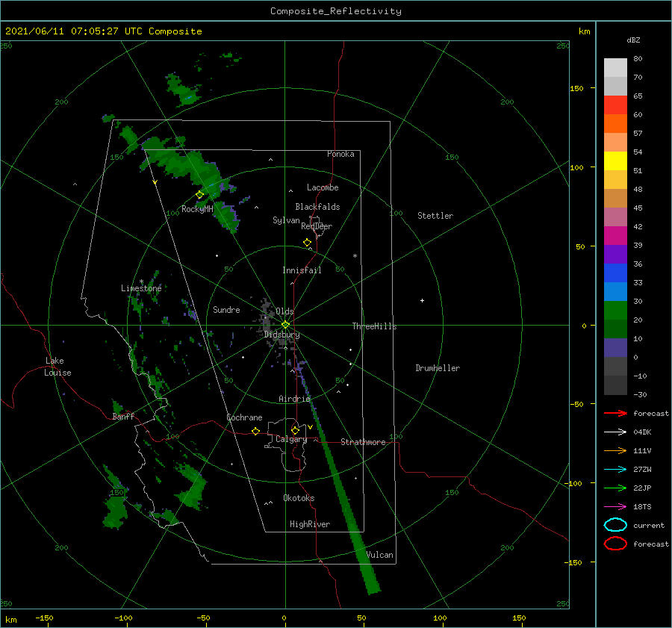Click the Ponoka label
The image size is (672, 628).
tap(340, 154)
